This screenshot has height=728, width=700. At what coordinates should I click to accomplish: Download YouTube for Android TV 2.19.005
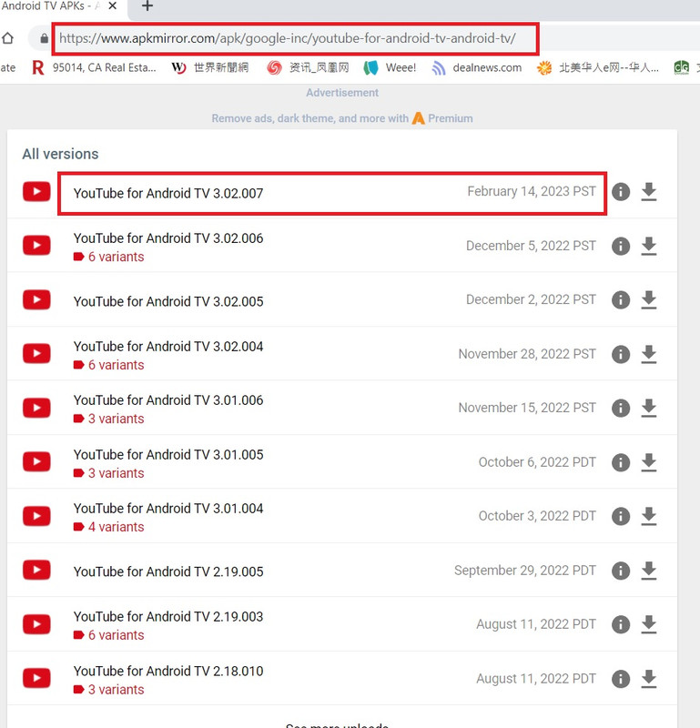[x=648, y=571]
